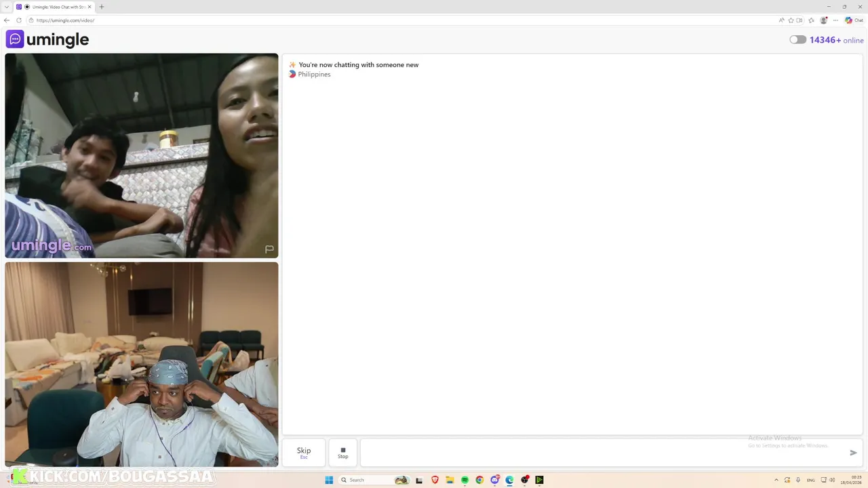The width and height of the screenshot is (868, 488).
Task: Click your own webcam preview
Action: (x=142, y=364)
